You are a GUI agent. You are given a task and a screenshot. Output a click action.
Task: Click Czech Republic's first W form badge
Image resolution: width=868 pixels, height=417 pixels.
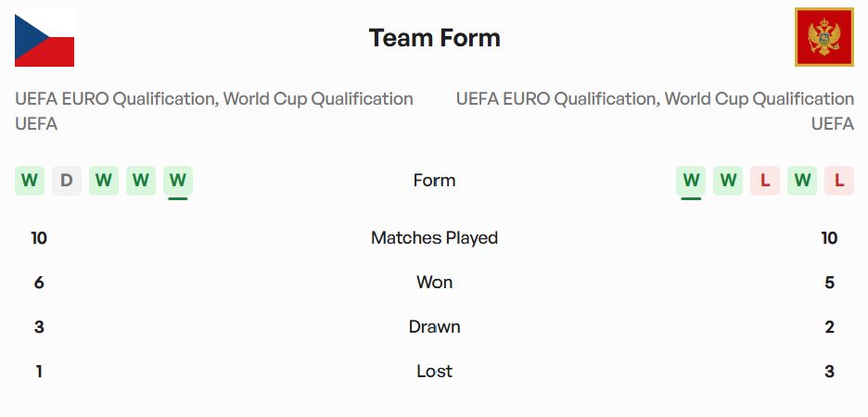tap(30, 180)
